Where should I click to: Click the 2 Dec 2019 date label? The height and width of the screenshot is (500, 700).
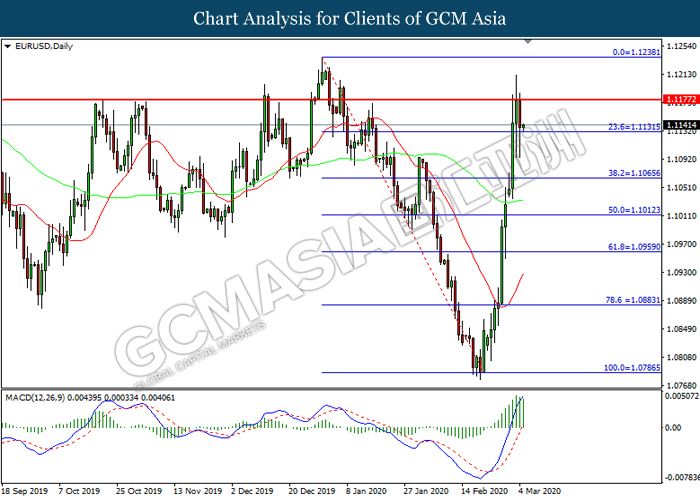(252, 491)
